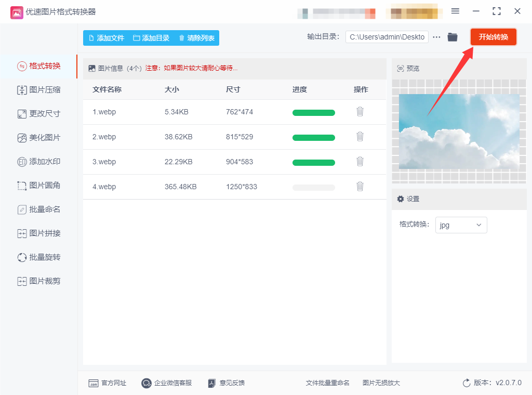Click 开始转换 start conversion button
This screenshot has height=395, width=532.
[494, 37]
